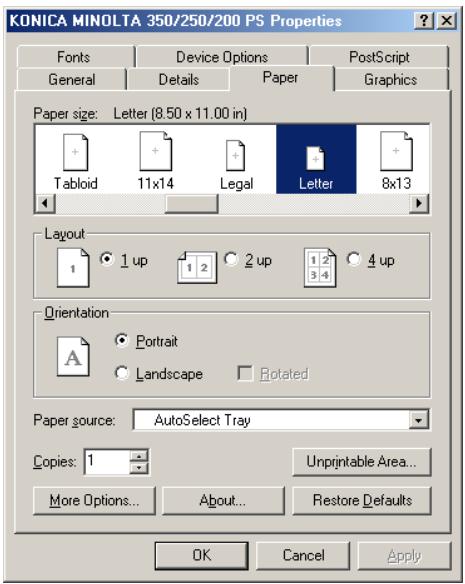Click the 1 up page layout icon
The image size is (465, 584).
tap(73, 268)
